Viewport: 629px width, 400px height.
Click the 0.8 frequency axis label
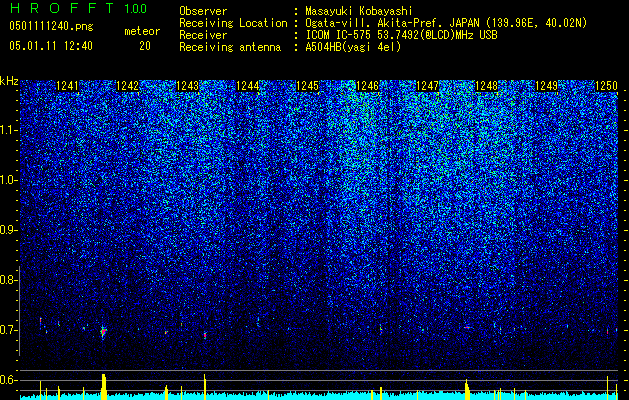pos(8,280)
